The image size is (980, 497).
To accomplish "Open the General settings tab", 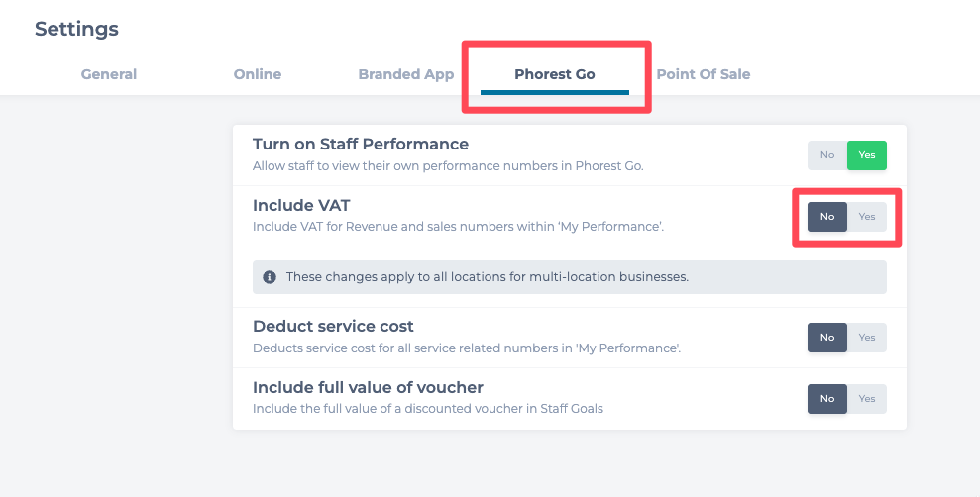I will 109,74.
